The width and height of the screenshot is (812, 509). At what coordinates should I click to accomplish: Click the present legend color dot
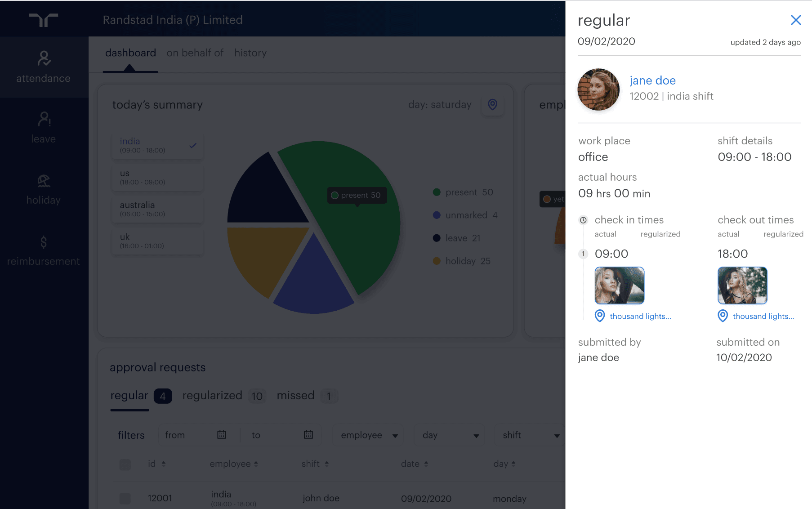click(437, 192)
